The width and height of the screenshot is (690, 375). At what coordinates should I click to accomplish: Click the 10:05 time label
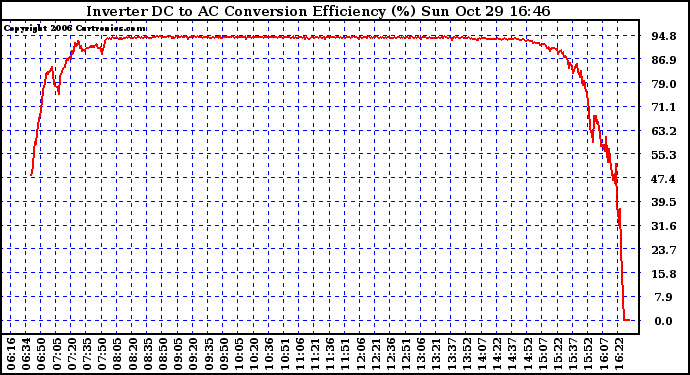click(239, 354)
